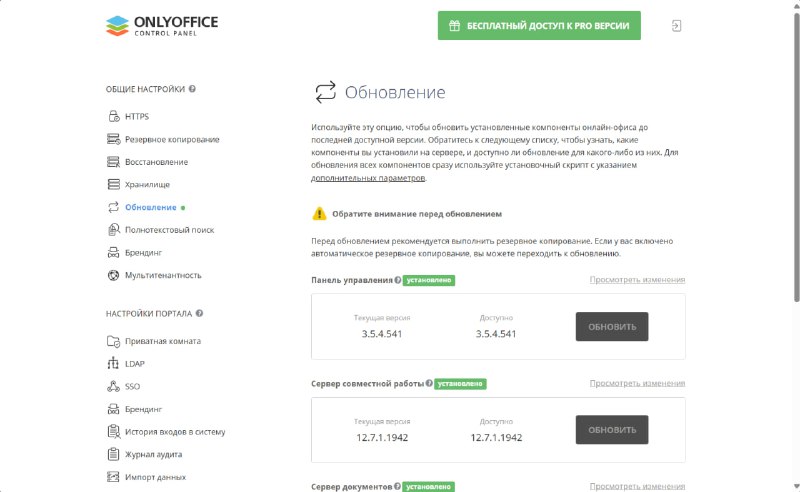Click the История входов в систему icon
This screenshot has height=492, width=800.
tap(113, 431)
